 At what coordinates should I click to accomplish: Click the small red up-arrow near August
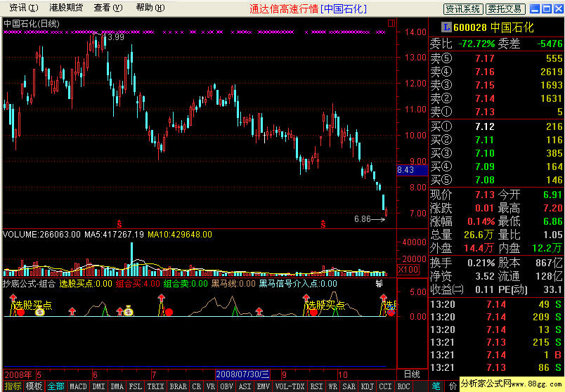(x=259, y=312)
